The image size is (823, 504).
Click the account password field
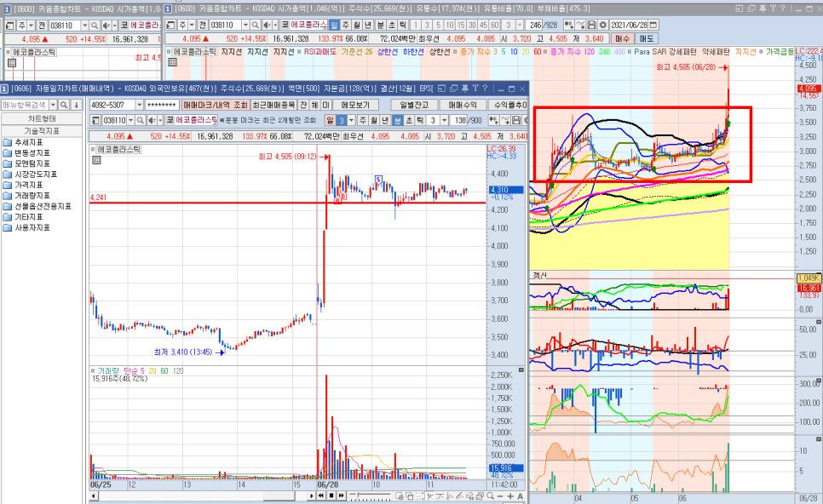coord(162,105)
